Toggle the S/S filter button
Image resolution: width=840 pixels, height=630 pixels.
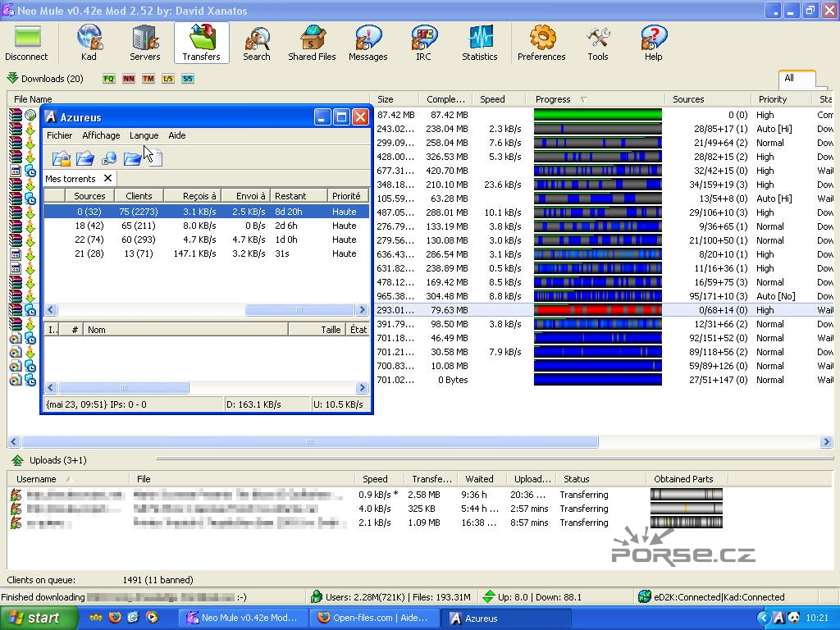(188, 79)
